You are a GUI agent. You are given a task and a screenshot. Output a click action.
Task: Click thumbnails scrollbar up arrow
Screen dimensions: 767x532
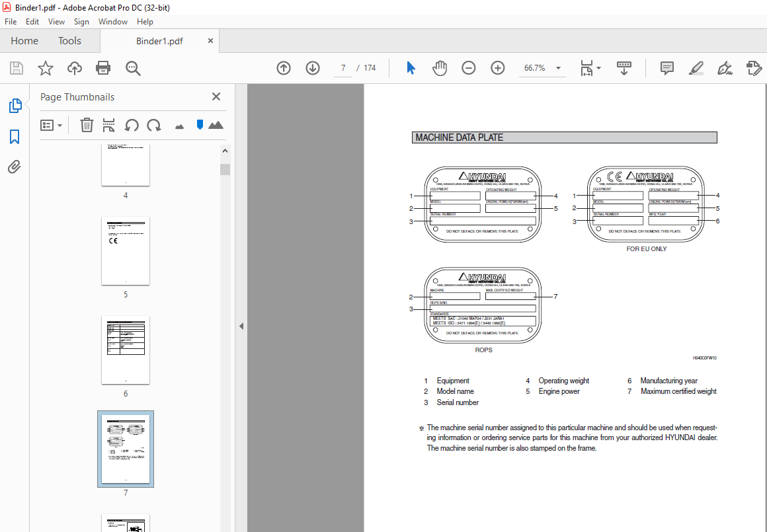click(x=225, y=151)
